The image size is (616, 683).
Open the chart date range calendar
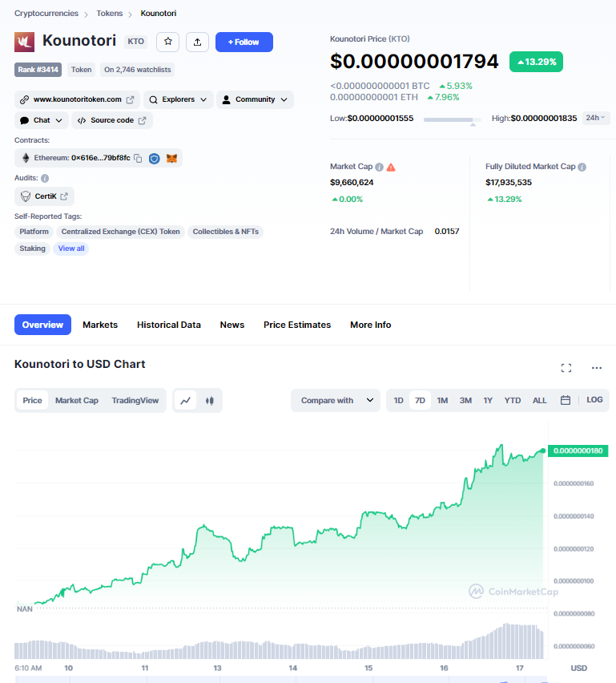click(x=565, y=400)
